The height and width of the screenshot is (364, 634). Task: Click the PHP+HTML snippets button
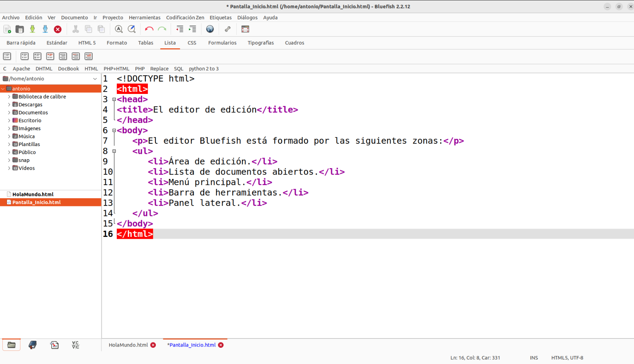pyautogui.click(x=116, y=69)
